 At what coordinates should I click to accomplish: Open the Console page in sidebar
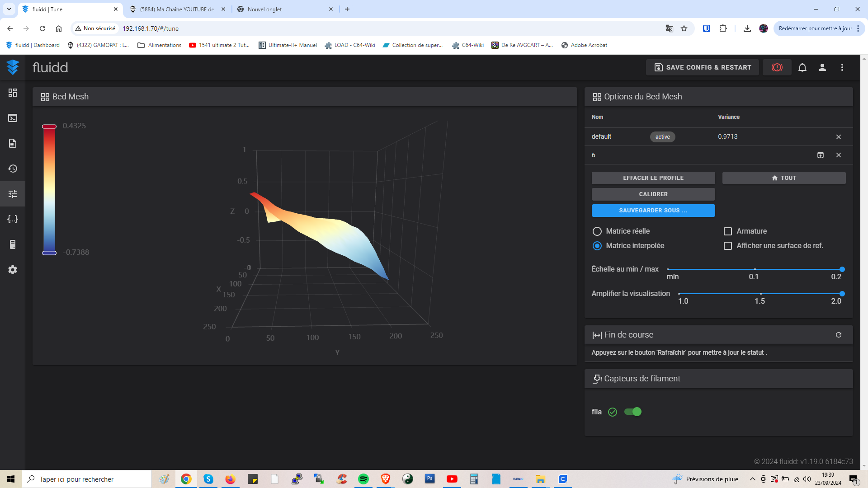click(x=13, y=118)
